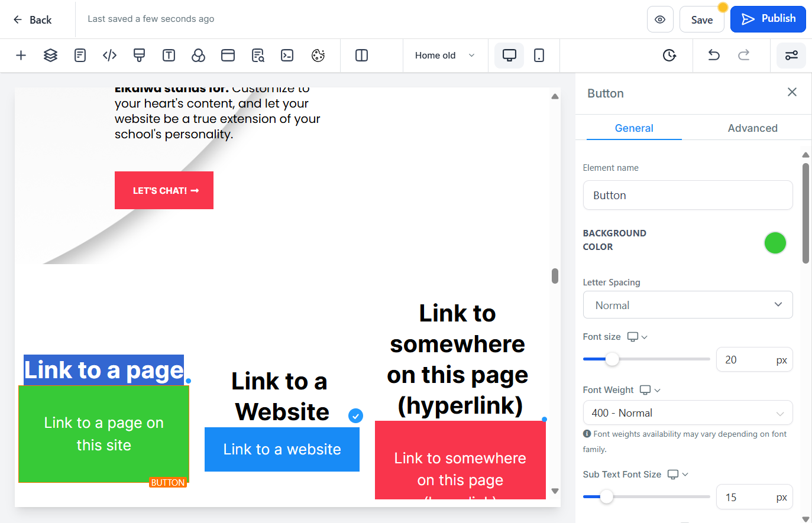This screenshot has width=812, height=523.
Task: Preview the page with the eye icon
Action: point(660,20)
